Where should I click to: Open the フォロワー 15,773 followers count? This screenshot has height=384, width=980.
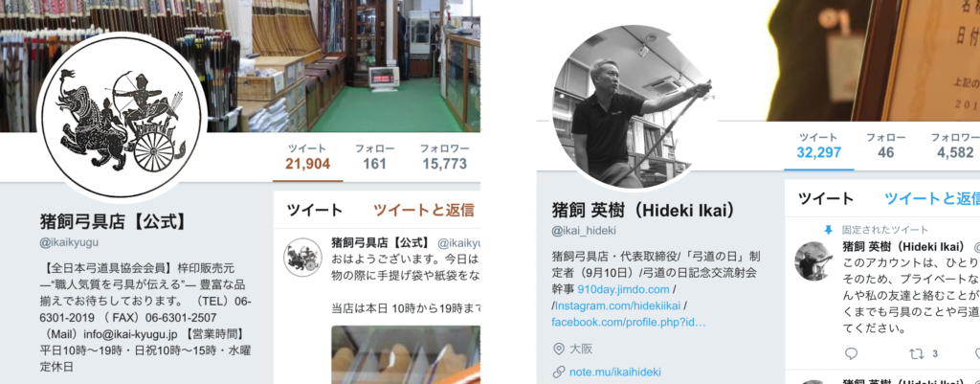coord(443,157)
